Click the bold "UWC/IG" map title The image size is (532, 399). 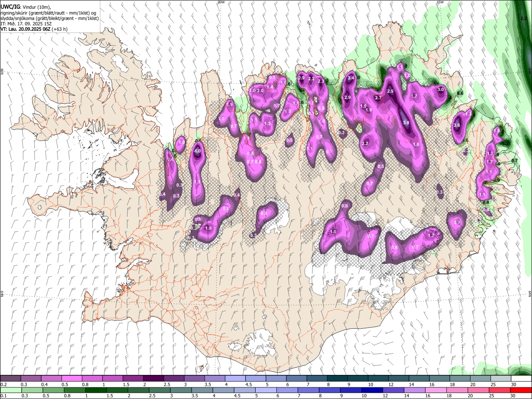pyautogui.click(x=10, y=7)
